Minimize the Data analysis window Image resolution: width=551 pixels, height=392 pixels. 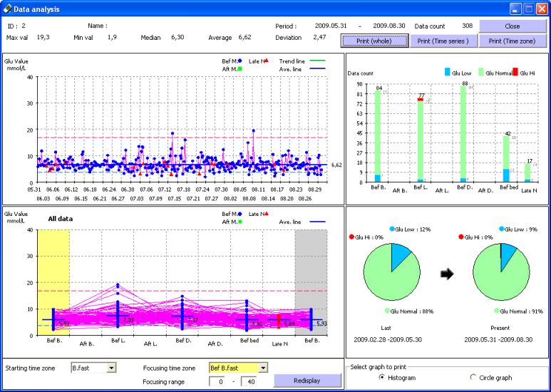coord(515,9)
